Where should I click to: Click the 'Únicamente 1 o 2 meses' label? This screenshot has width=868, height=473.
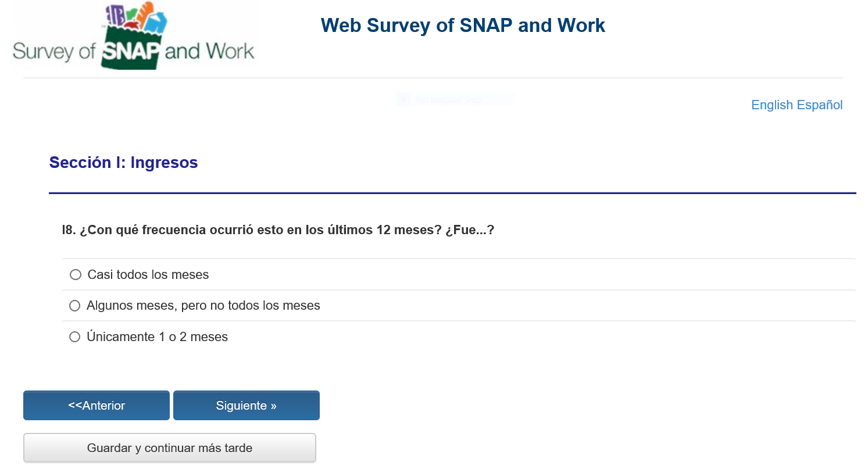click(x=157, y=337)
